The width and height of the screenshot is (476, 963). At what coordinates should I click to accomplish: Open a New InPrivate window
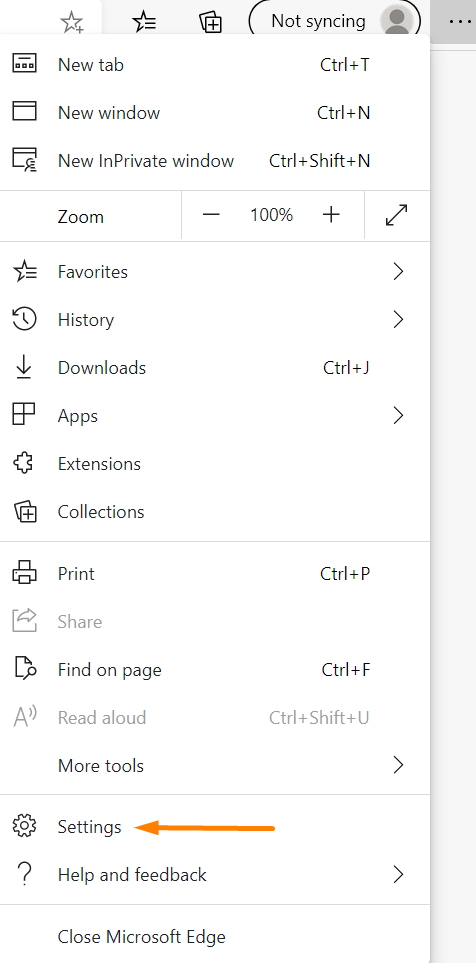215,160
